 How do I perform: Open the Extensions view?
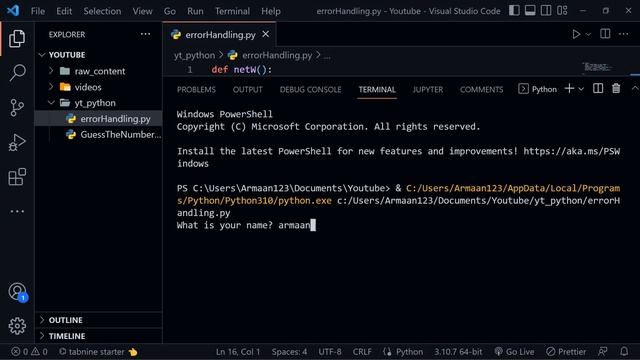pyautogui.click(x=17, y=177)
